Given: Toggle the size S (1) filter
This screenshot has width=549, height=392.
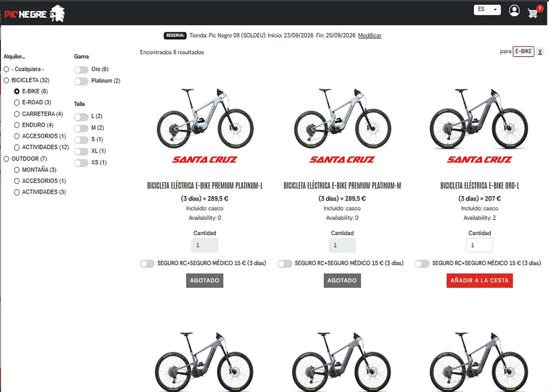Looking at the screenshot, I should click(81, 140).
